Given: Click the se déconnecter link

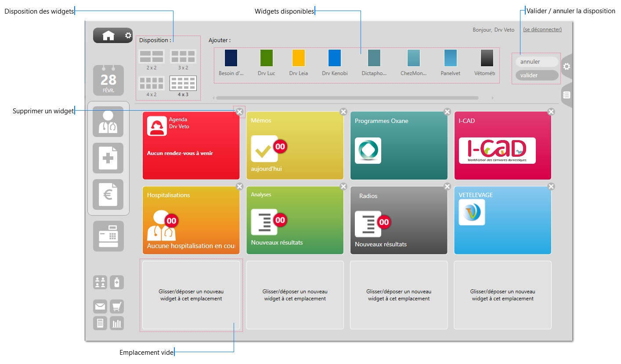Looking at the screenshot, I should coord(542,30).
